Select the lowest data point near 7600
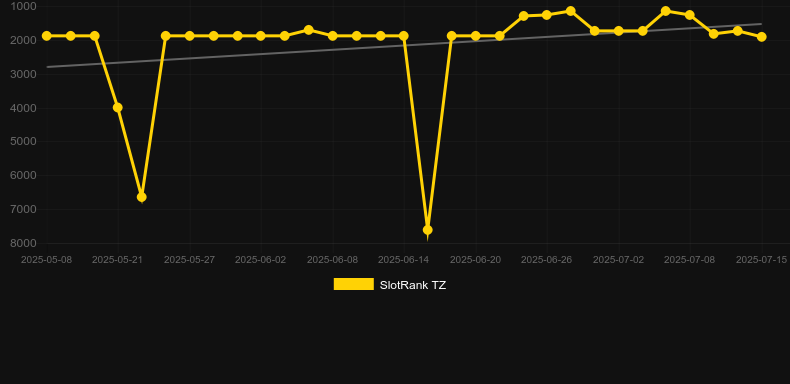The image size is (790, 384). tap(427, 230)
